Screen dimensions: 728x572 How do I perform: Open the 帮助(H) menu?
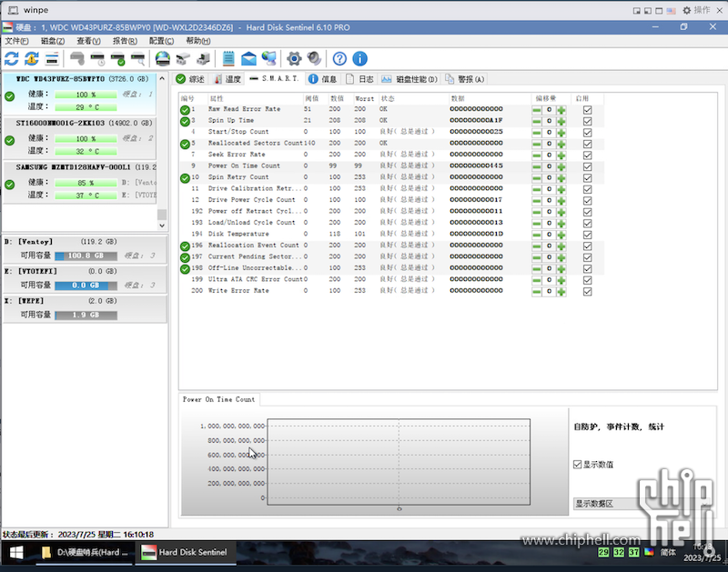pyautogui.click(x=198, y=41)
